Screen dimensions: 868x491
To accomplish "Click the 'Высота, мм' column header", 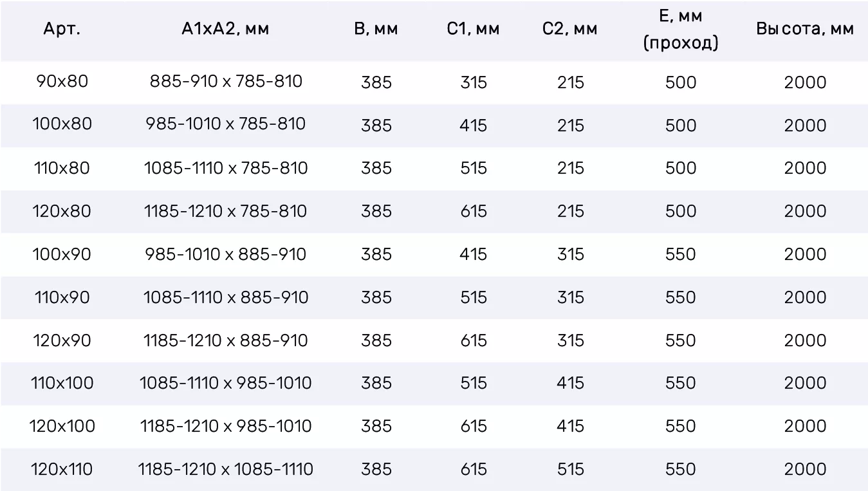I will pos(805,30).
